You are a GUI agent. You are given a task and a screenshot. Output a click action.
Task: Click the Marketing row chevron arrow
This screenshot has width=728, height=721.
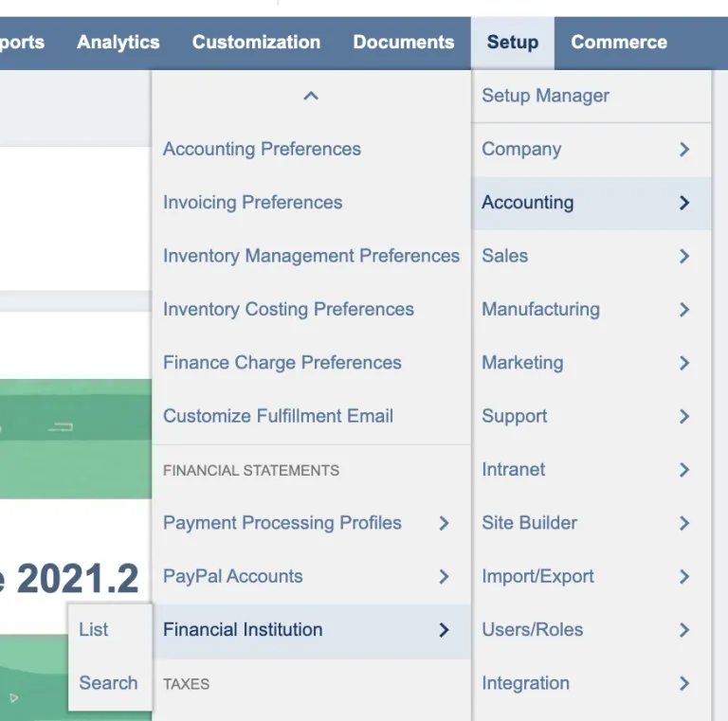coord(683,363)
